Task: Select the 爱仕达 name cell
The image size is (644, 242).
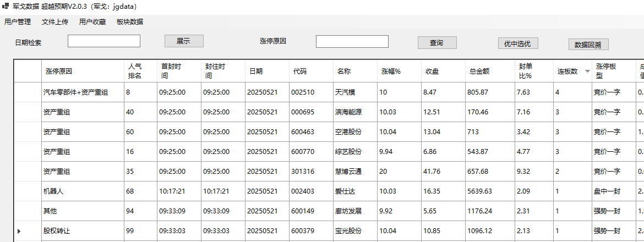Action: click(355, 191)
